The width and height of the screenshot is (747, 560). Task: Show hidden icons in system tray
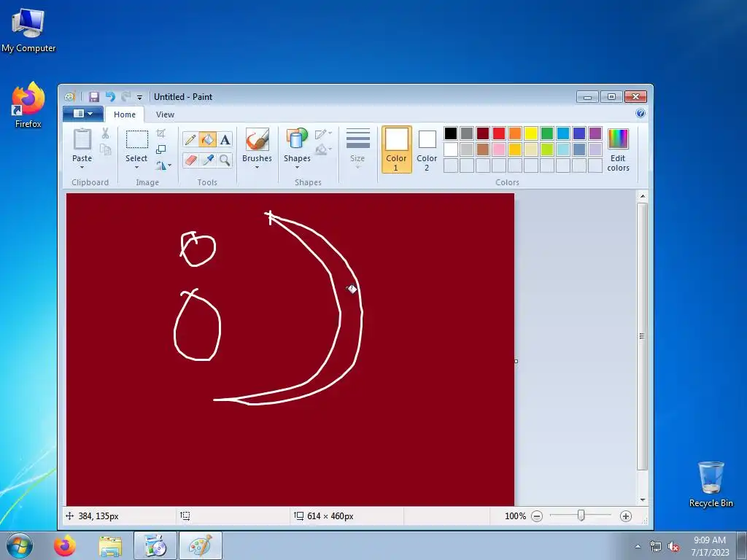click(x=638, y=546)
